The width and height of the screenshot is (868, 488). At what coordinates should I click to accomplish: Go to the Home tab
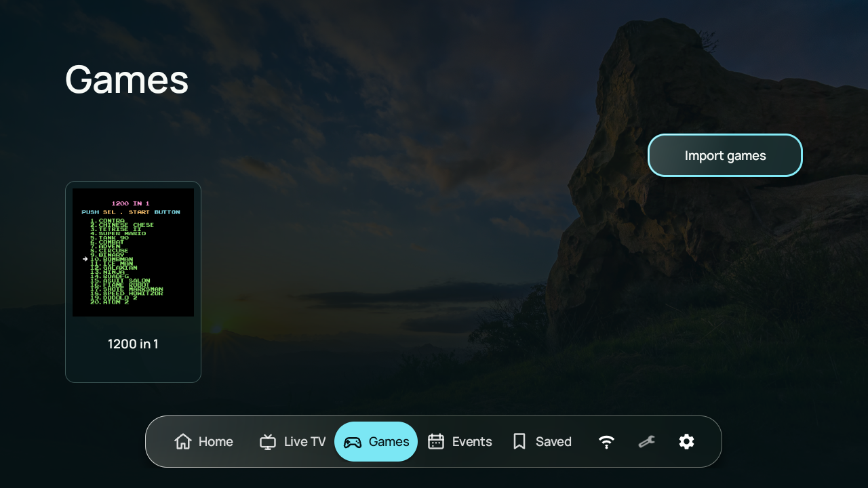point(203,442)
